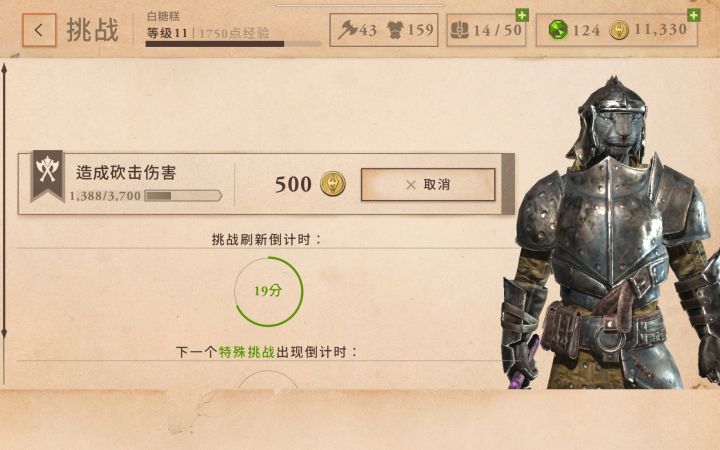720x450 pixels.
Task: Tap the 挑战 page title
Action: point(93,30)
